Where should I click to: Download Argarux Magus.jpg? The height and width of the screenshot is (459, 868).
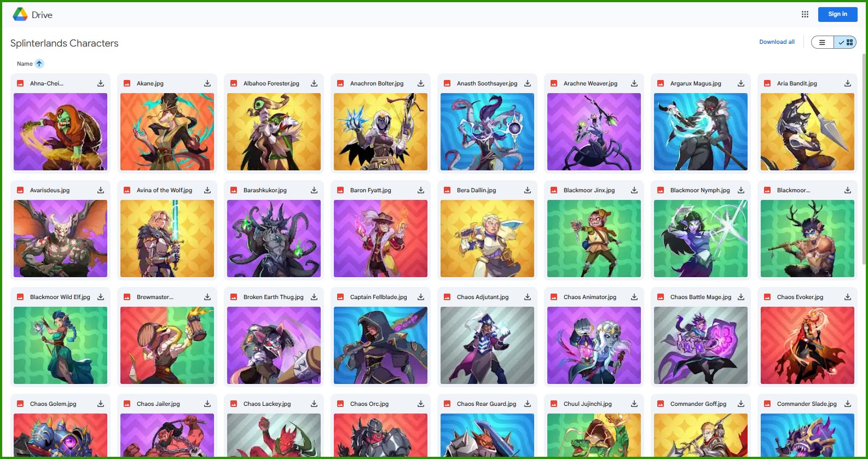[x=741, y=83]
